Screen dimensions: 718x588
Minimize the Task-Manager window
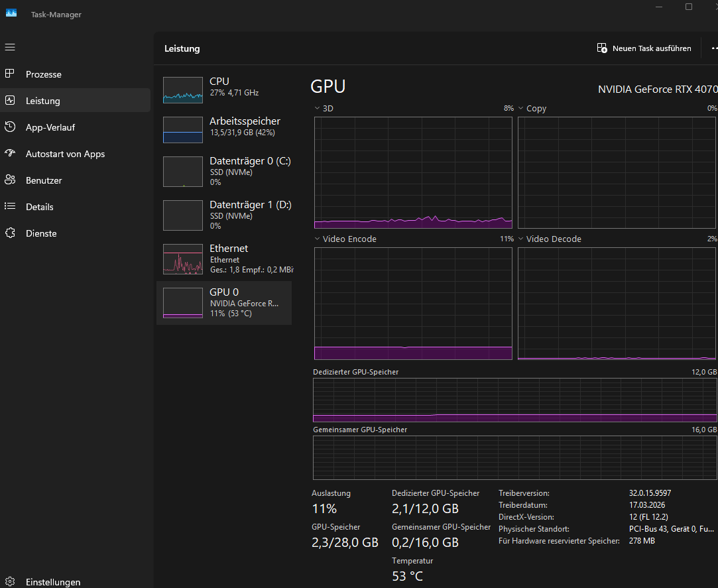point(659,7)
